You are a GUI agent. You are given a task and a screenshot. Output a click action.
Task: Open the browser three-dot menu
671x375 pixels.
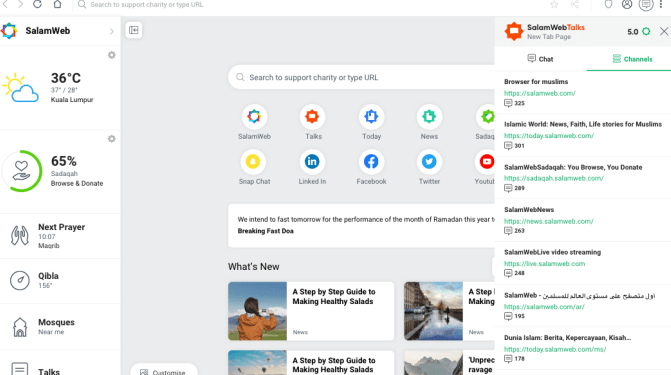(661, 4)
